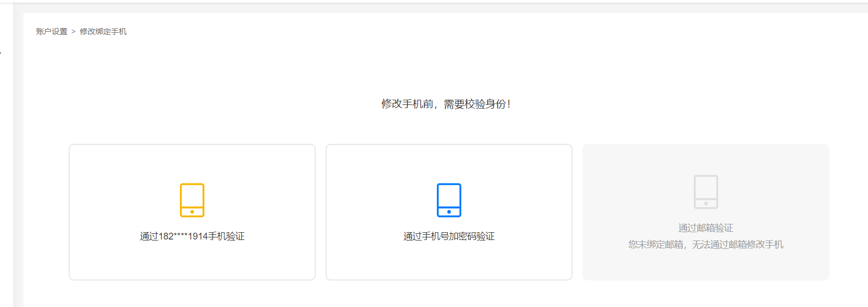Viewport: 868px width, 307px height.
Task: Click the 您未绑定邮箱 notice text
Action: [x=706, y=245]
